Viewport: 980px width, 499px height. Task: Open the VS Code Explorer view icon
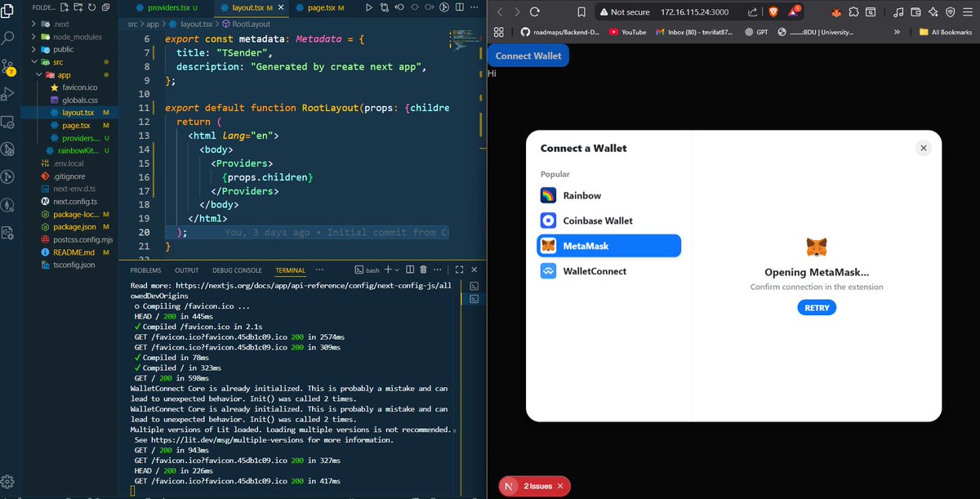[8, 10]
